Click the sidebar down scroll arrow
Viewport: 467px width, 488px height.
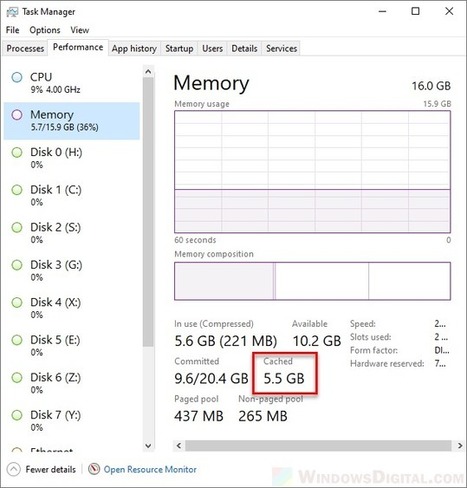click(148, 446)
